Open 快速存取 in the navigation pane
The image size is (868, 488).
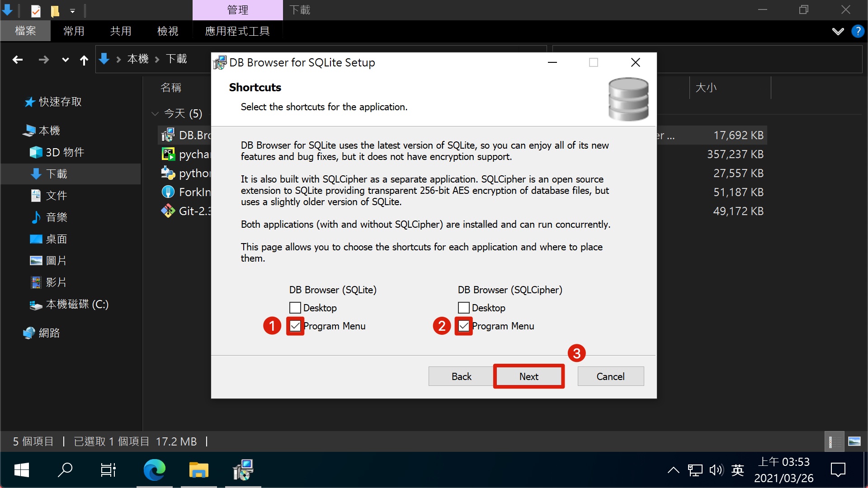click(x=53, y=102)
